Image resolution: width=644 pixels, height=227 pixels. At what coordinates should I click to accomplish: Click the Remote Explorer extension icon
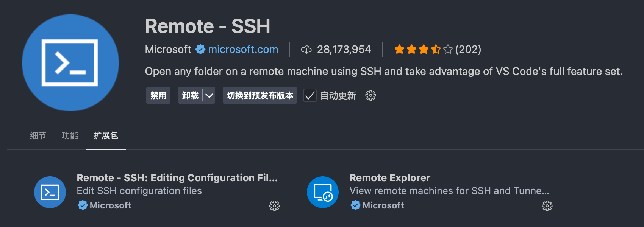coord(323,192)
